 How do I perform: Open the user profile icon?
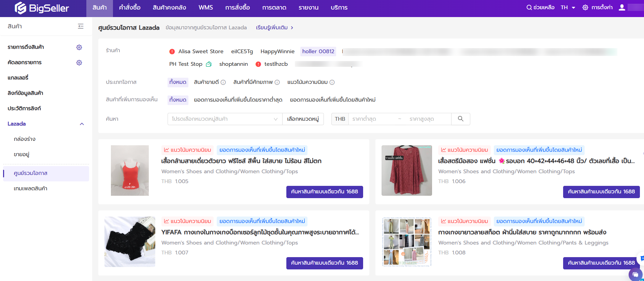tap(622, 8)
